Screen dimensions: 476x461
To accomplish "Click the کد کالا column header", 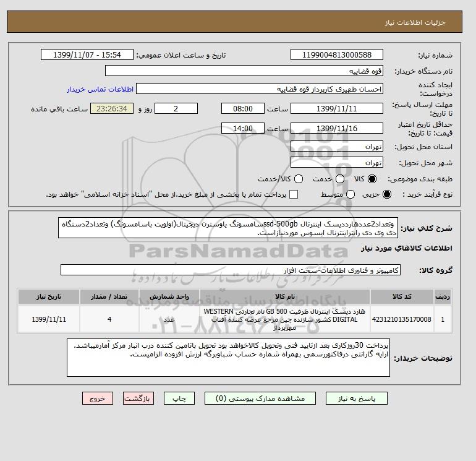I will [x=402, y=296].
